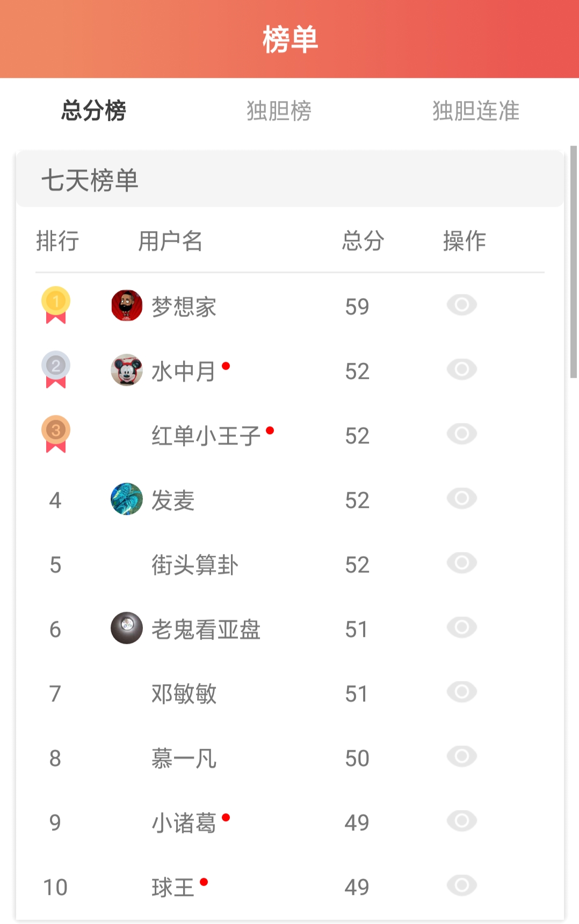Click the eye icon beside 发麦
The width and height of the screenshot is (579, 924).
[462, 499]
